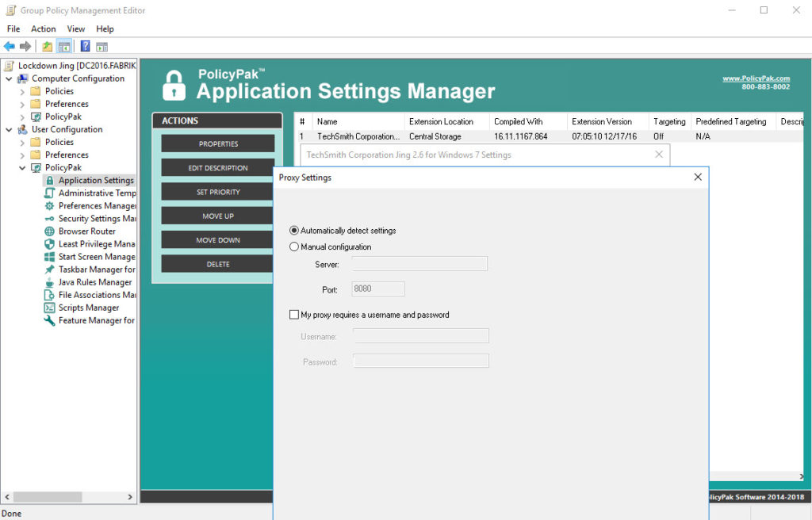The image size is (812, 520).
Task: Click the PROPERTIES action button
Action: pyautogui.click(x=218, y=144)
